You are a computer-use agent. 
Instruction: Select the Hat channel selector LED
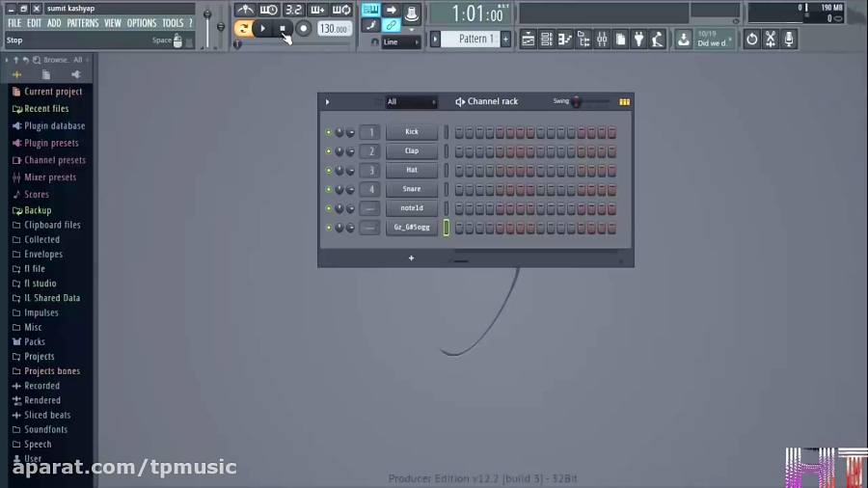click(447, 171)
